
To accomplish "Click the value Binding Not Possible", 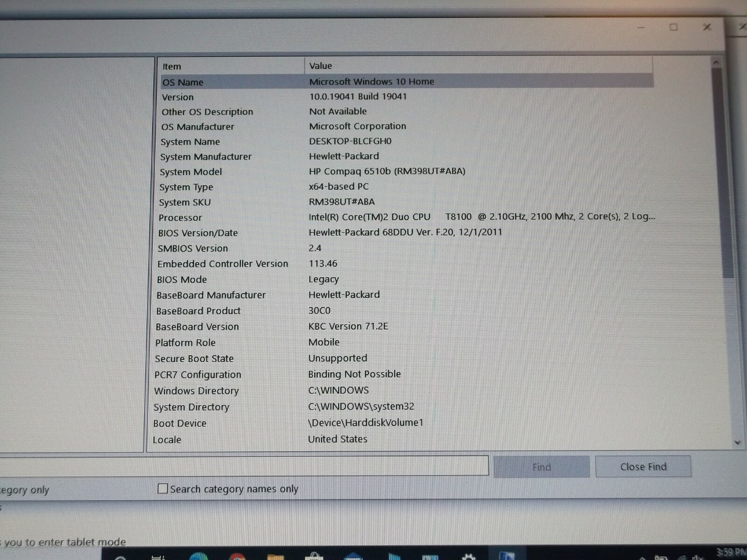I will pyautogui.click(x=354, y=374).
